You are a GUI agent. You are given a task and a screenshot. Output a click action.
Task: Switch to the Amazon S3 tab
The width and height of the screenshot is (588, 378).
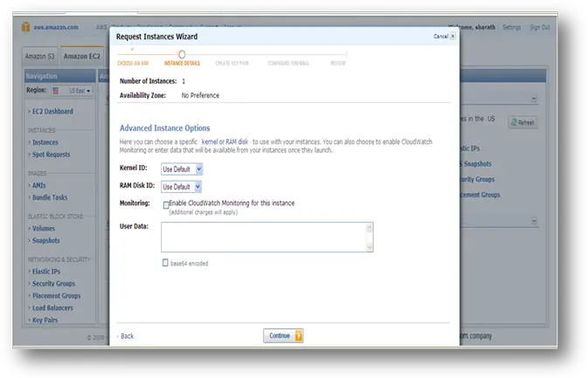[x=39, y=56]
